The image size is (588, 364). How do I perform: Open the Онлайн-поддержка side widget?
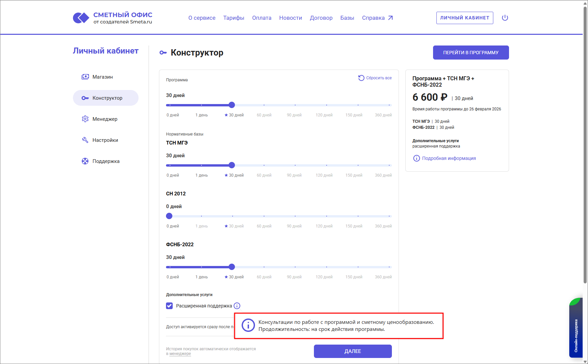[x=576, y=331]
